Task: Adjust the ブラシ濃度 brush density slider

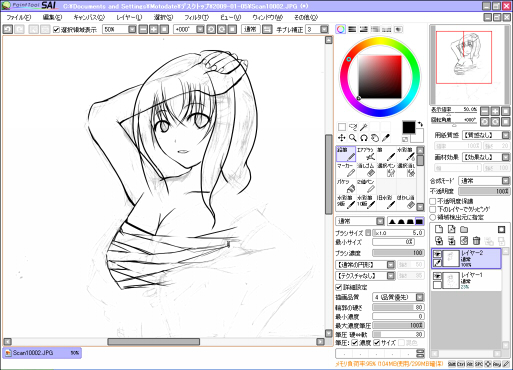Action: [x=398, y=253]
